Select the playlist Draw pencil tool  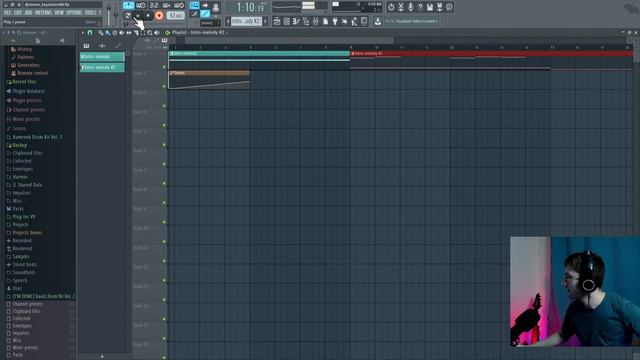click(100, 33)
